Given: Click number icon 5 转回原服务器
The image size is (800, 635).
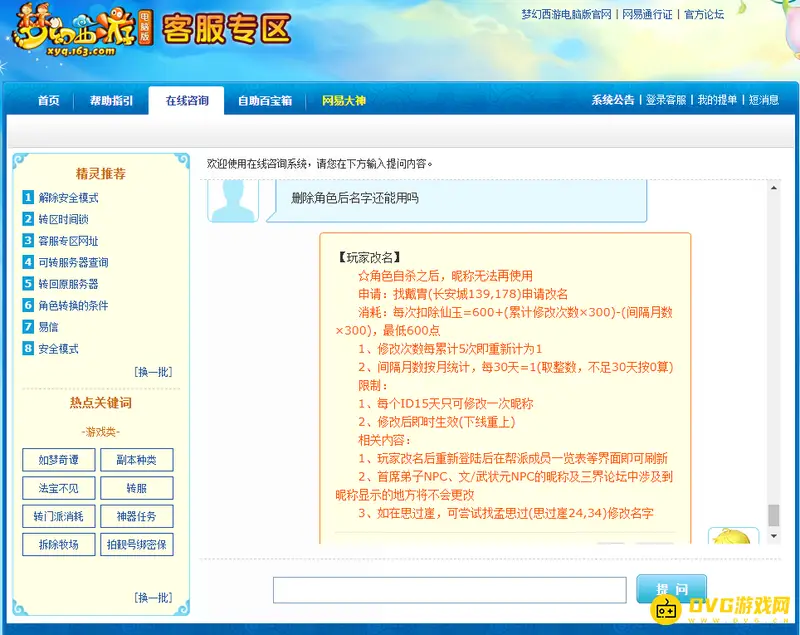Looking at the screenshot, I should pos(28,284).
